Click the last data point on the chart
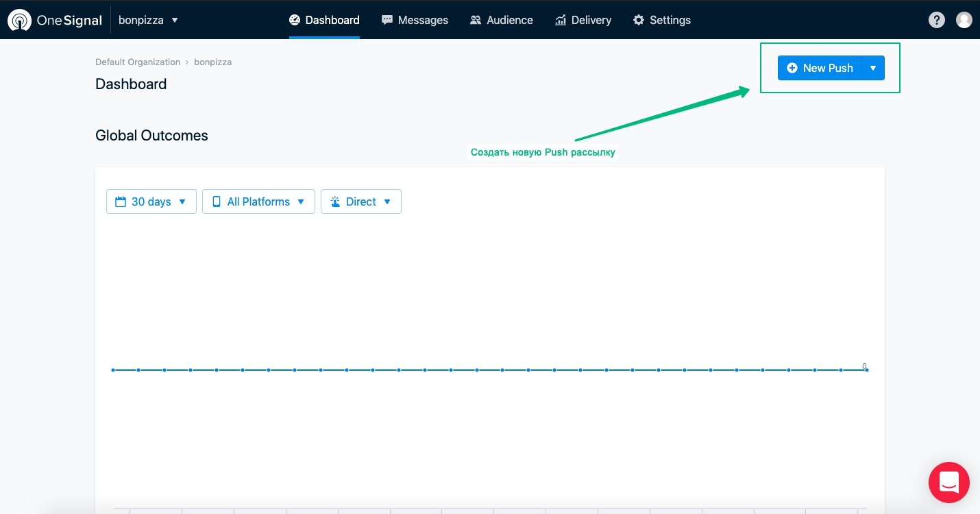The width and height of the screenshot is (980, 514). 866,370
